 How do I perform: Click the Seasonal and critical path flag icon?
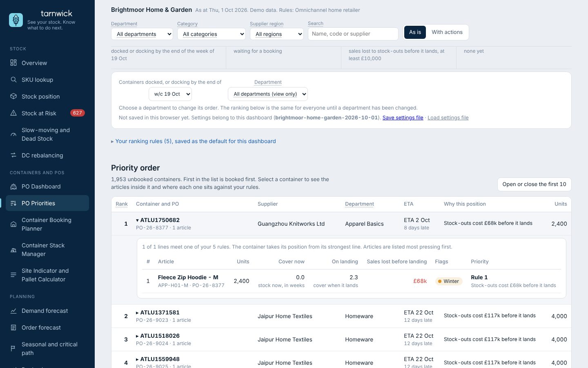(13, 348)
